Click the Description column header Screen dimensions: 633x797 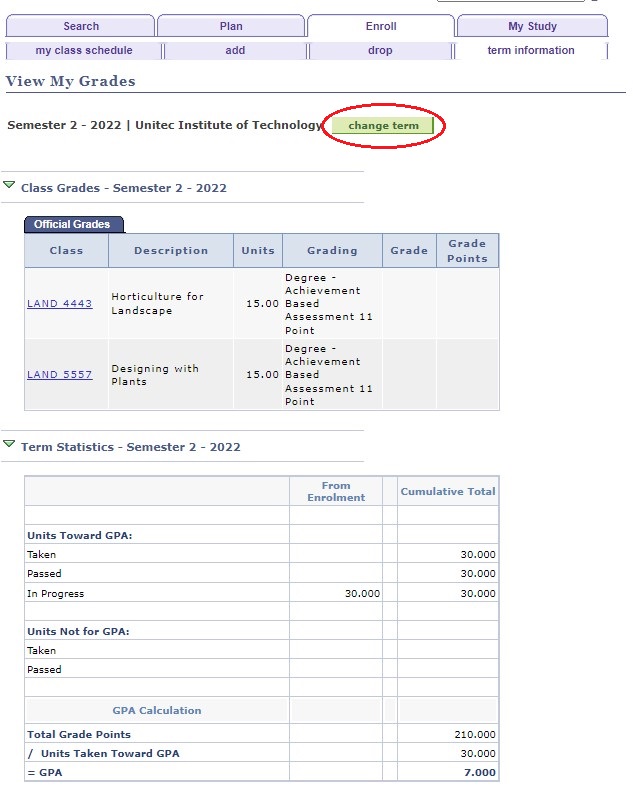tap(171, 251)
